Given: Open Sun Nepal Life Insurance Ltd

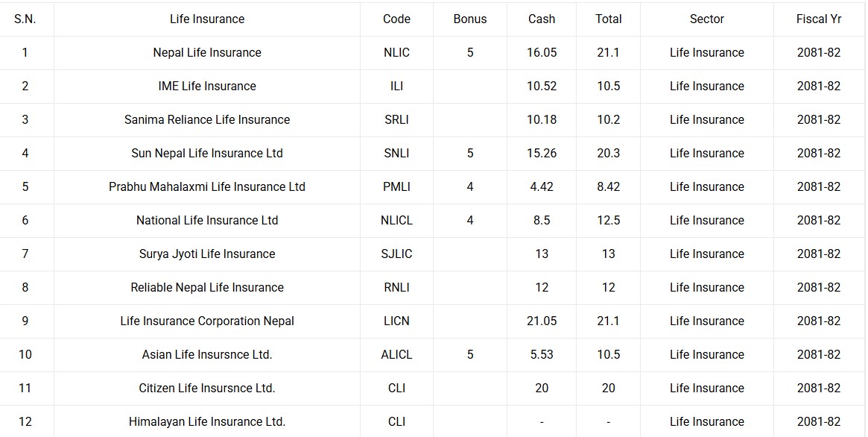Looking at the screenshot, I should [x=207, y=153].
